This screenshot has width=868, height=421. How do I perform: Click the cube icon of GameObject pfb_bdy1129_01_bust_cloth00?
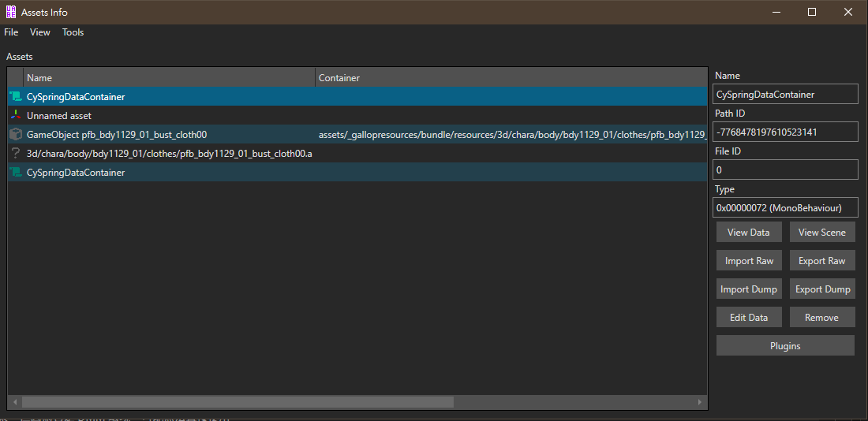(16, 135)
